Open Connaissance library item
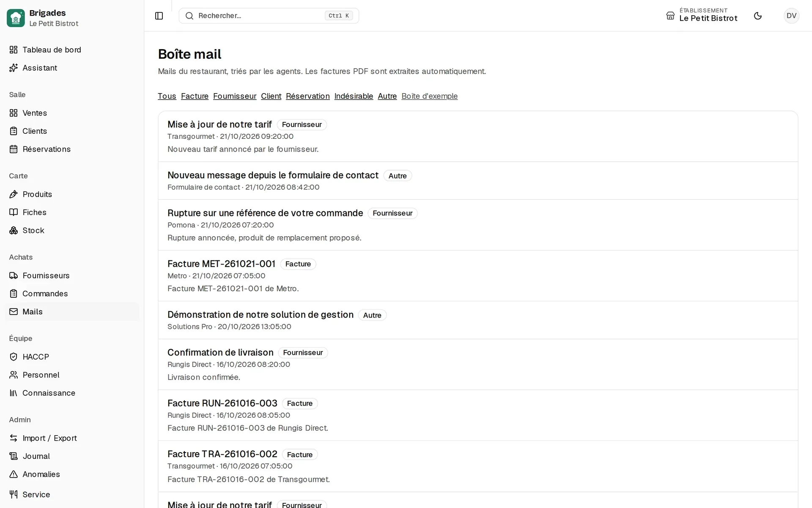 tap(72, 393)
